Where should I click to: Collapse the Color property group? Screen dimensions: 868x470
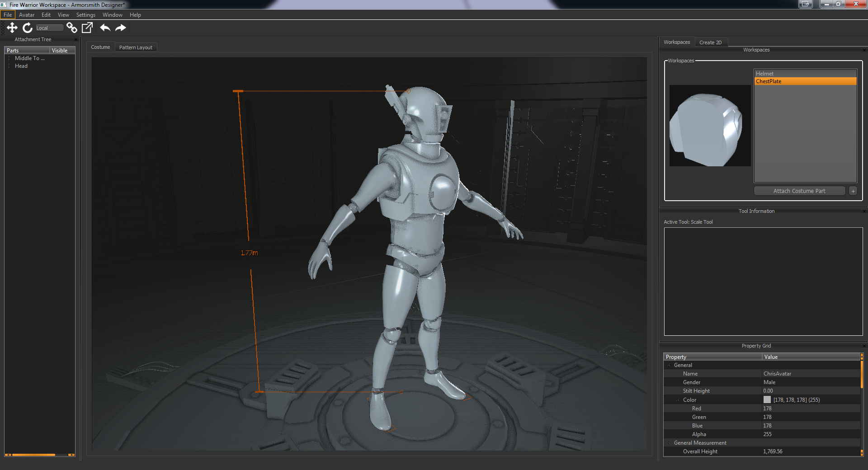tap(678, 400)
